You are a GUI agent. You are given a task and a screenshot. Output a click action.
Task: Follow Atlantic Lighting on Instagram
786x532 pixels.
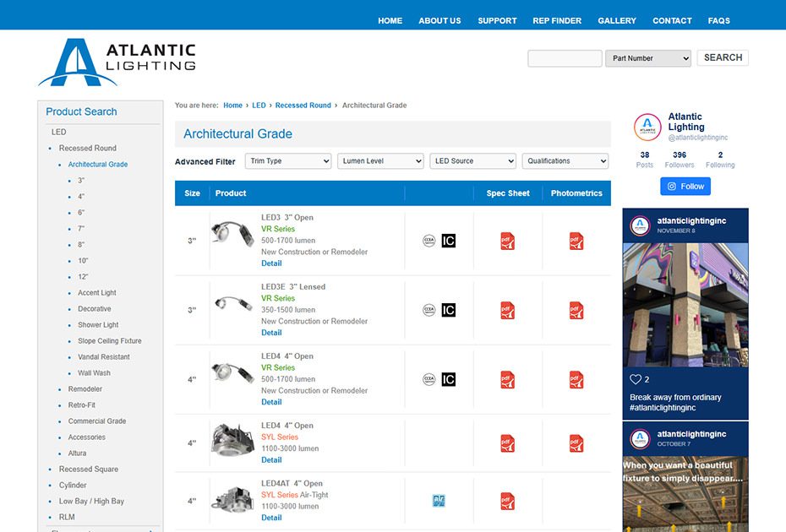[x=685, y=187]
